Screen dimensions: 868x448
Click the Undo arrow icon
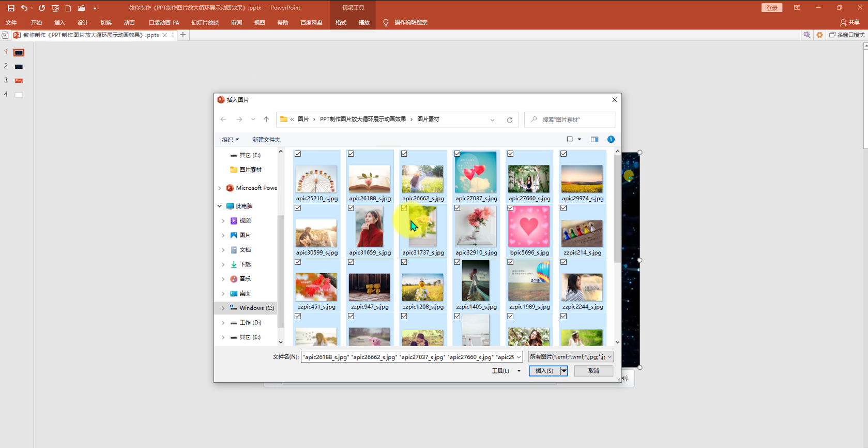(24, 8)
